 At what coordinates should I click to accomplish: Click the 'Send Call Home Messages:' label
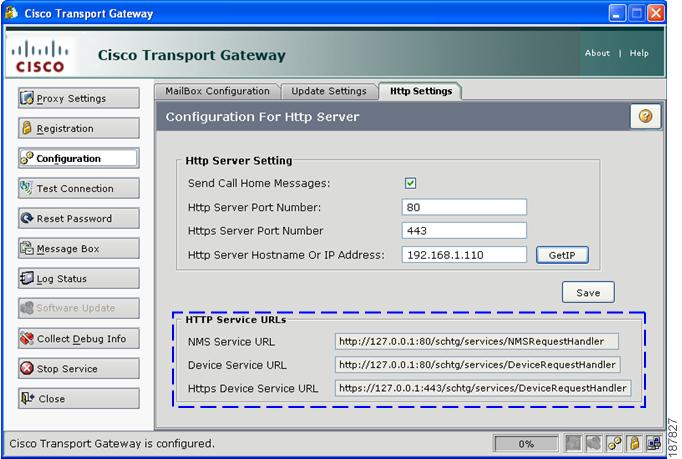tap(259, 183)
